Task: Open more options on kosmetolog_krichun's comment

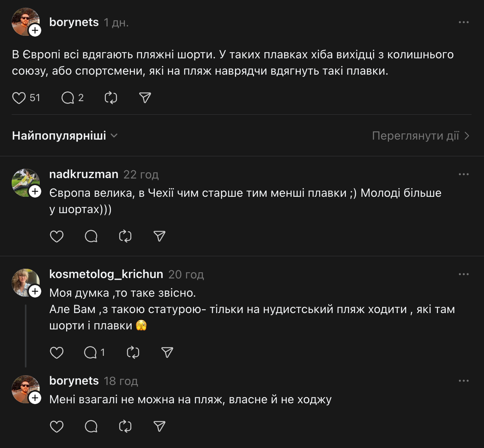Action: pyautogui.click(x=463, y=274)
